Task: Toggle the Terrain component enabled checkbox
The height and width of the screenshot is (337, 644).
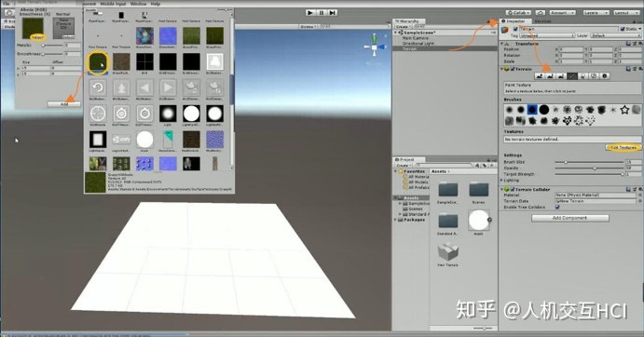Action: point(513,69)
